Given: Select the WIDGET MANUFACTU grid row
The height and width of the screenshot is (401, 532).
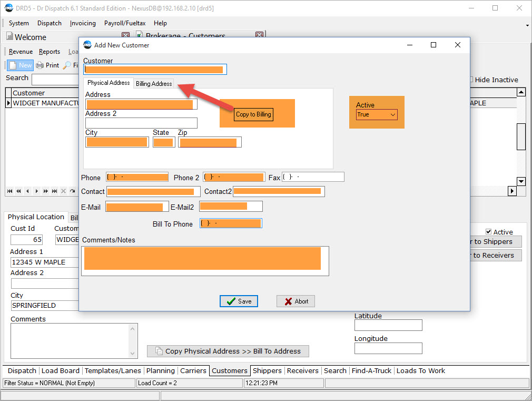Looking at the screenshot, I should pos(45,103).
